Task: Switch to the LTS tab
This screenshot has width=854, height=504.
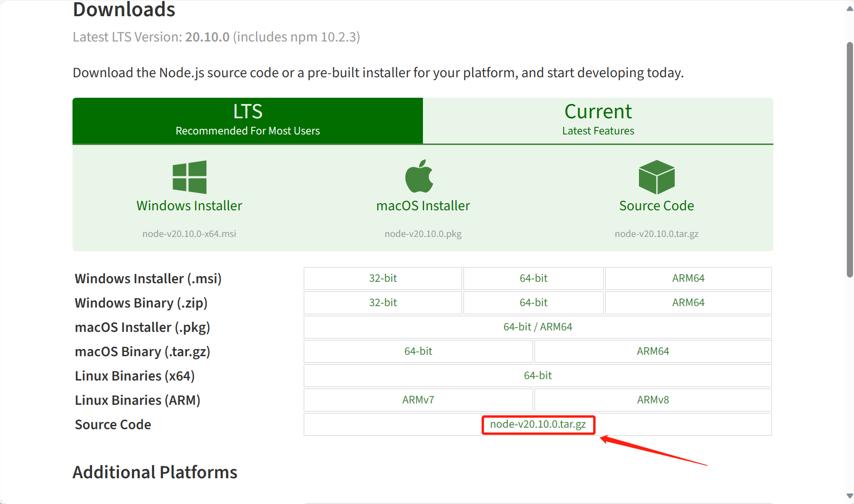Action: (x=247, y=121)
